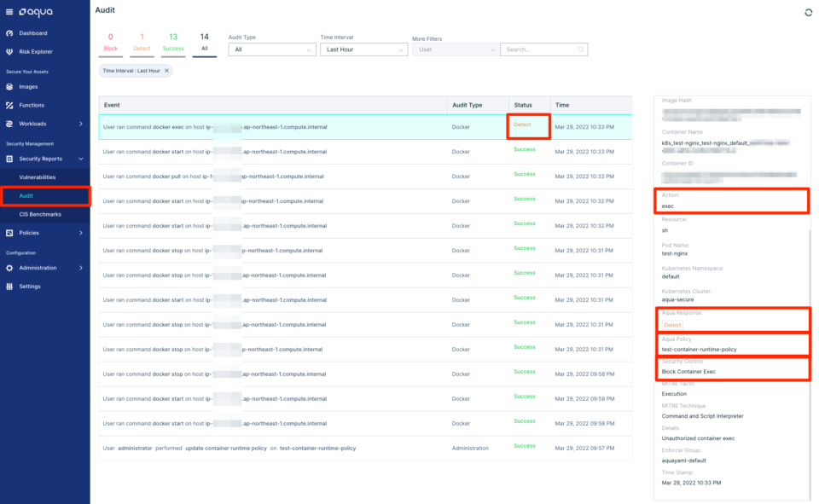The image size is (819, 504).
Task: Switch to the CIS Benchmarks page
Action: click(x=41, y=214)
